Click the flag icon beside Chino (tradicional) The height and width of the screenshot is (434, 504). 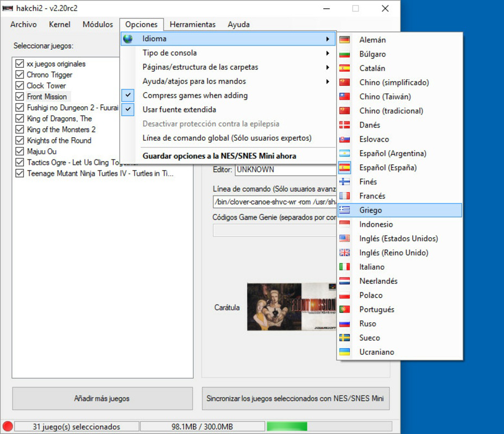pyautogui.click(x=344, y=111)
